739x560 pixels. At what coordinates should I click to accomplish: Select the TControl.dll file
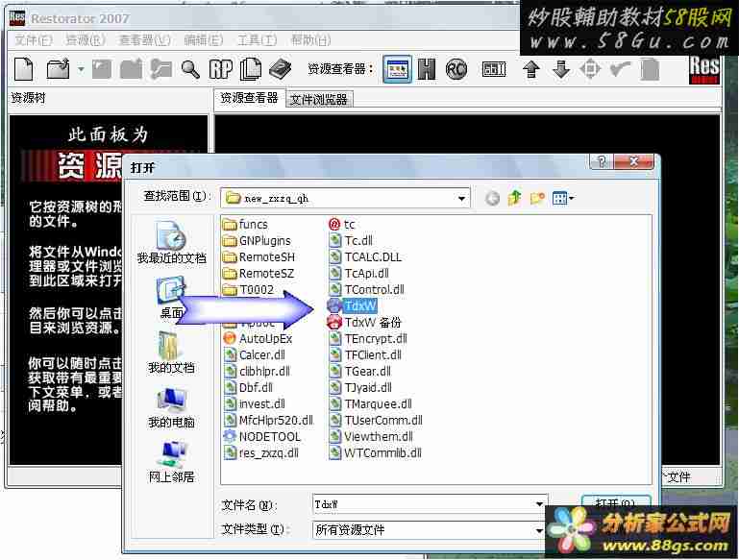[367, 290]
